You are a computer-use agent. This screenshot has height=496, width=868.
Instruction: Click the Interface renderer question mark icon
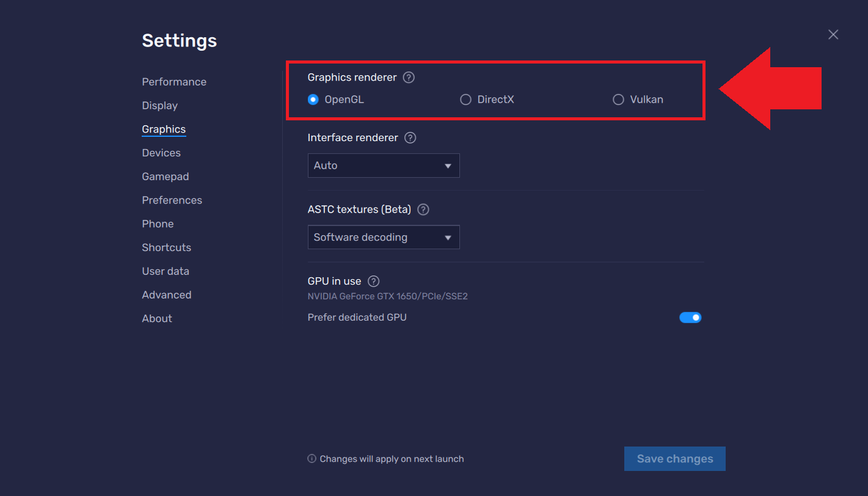pos(409,137)
